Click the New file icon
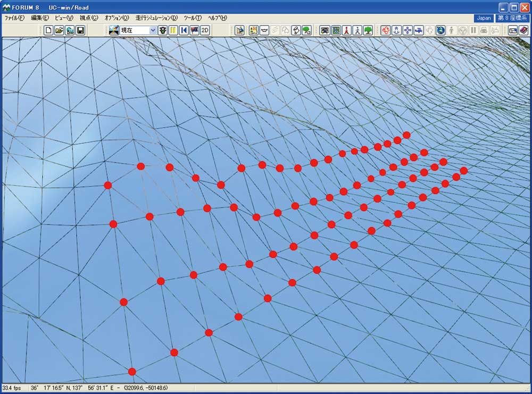The height and width of the screenshot is (394, 532). 49,30
